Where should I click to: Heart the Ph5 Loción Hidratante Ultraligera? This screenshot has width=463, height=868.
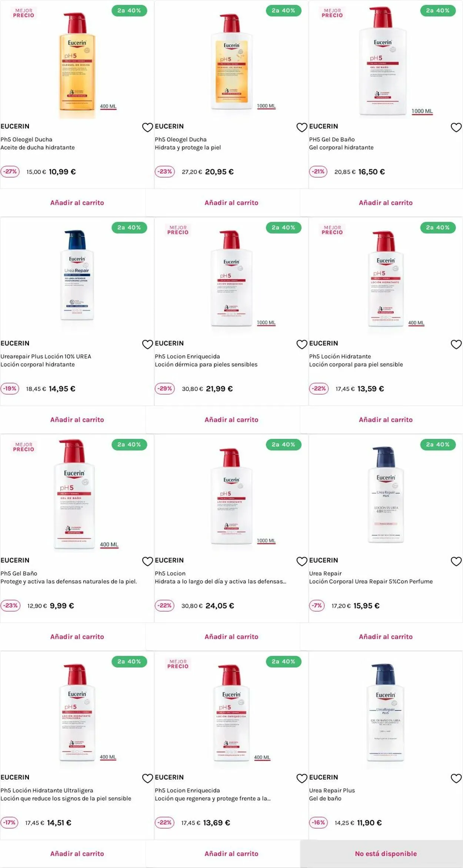(x=147, y=778)
